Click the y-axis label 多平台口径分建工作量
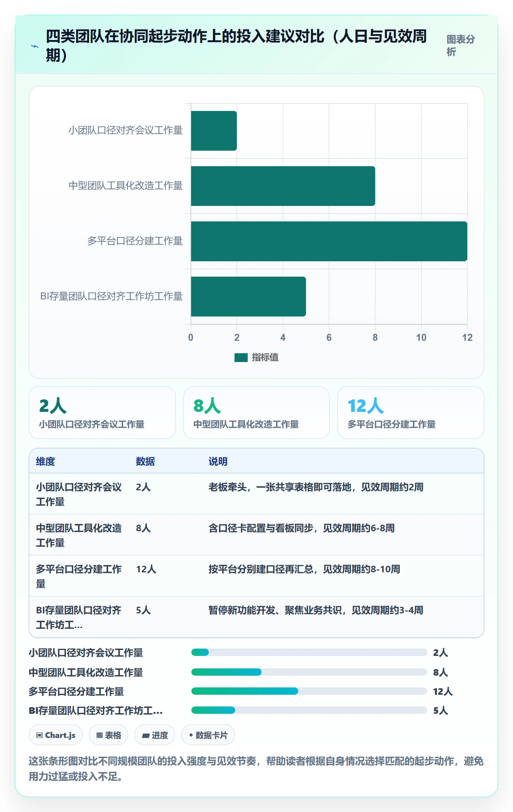The height and width of the screenshot is (812, 513). point(135,241)
